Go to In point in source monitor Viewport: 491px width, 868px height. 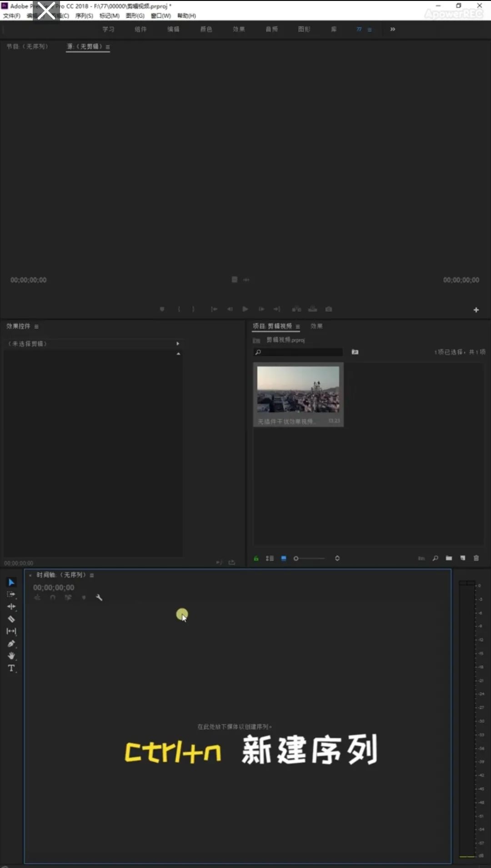tap(214, 309)
